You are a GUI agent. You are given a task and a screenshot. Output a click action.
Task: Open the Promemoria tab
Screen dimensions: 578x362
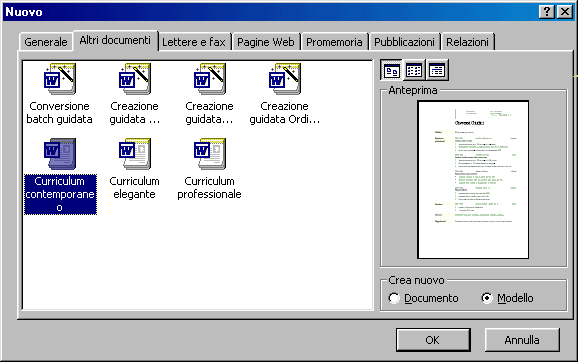[334, 42]
